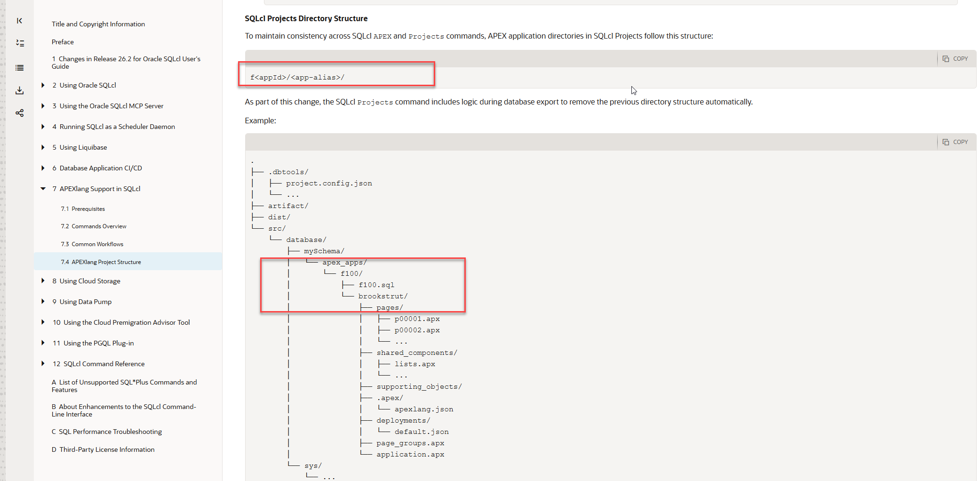This screenshot has height=481, width=980.
Task: Open section 7.3 Common Workflows
Action: pyautogui.click(x=92, y=244)
